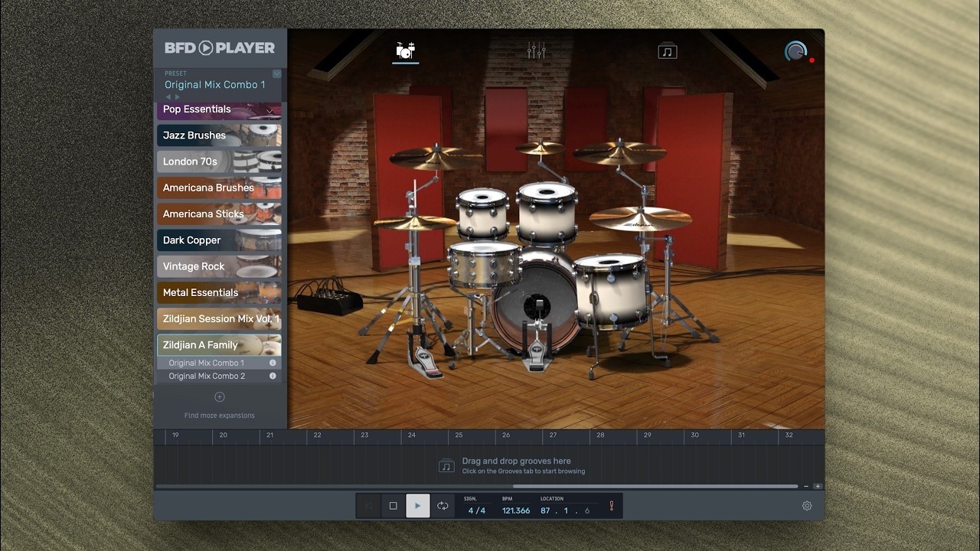This screenshot has width=980, height=551.
Task: Stop playback with the square button
Action: 393,506
